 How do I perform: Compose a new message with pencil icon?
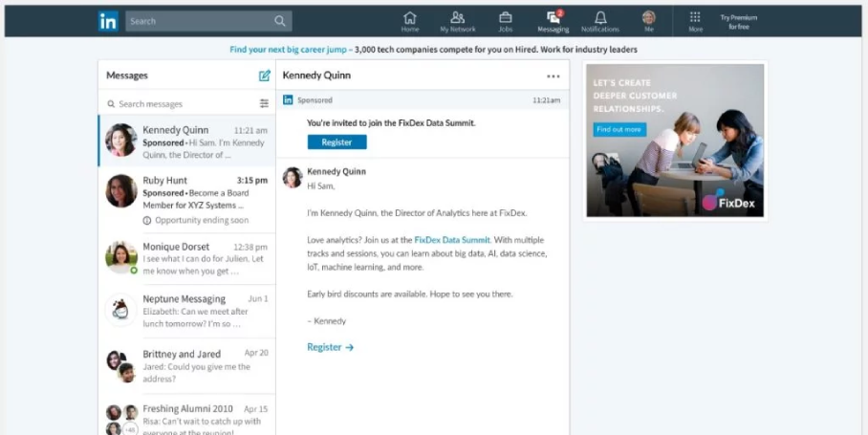(x=264, y=76)
